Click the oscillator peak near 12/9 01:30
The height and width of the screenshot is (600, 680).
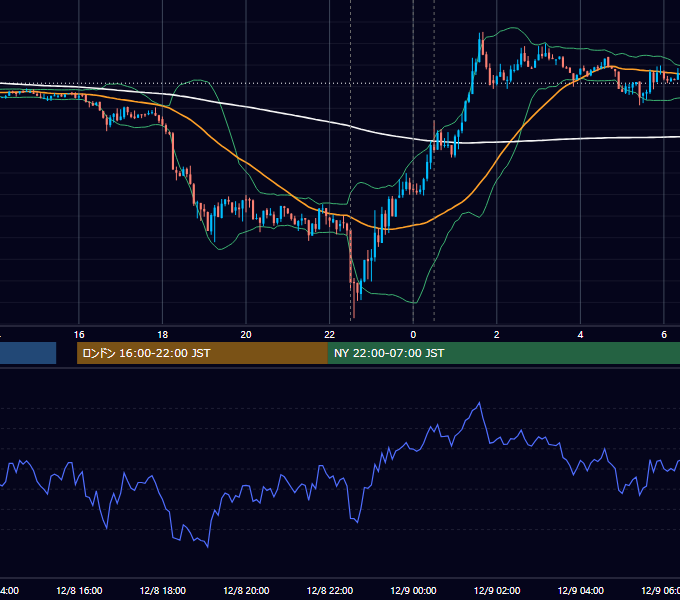pos(479,403)
